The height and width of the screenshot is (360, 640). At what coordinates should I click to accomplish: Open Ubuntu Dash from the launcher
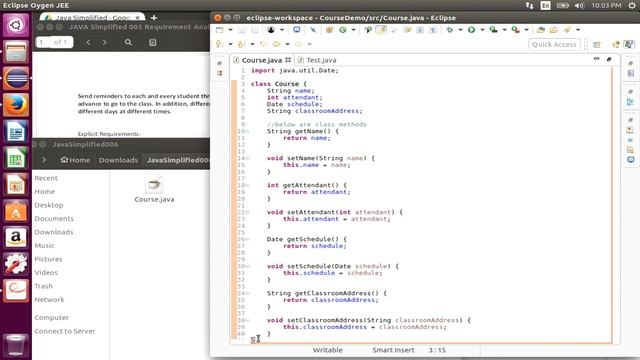[16, 25]
